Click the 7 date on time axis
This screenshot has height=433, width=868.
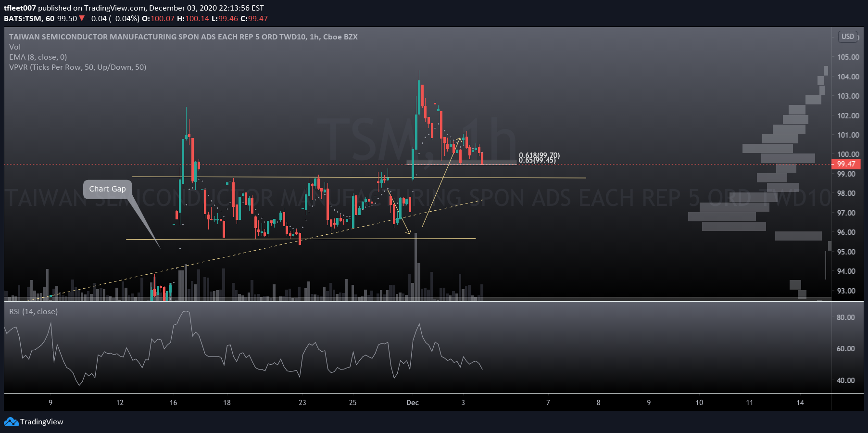click(x=548, y=403)
